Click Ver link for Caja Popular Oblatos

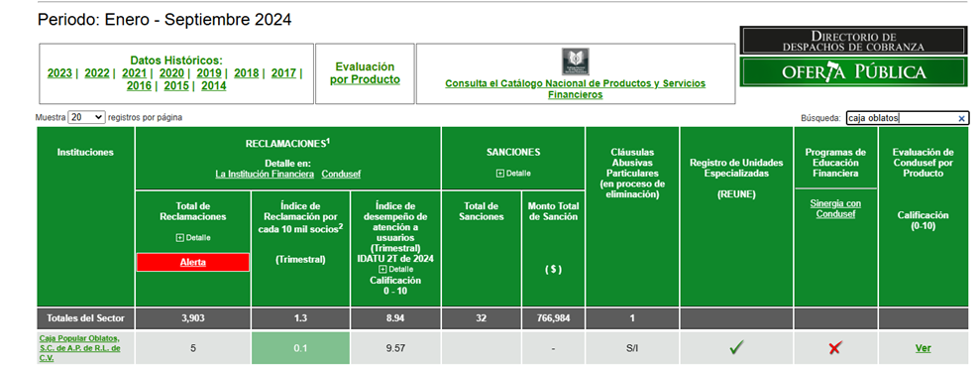pos(924,348)
